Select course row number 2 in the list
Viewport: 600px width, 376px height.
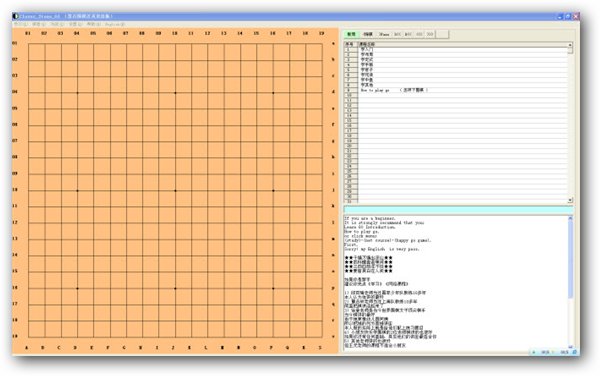point(456,55)
